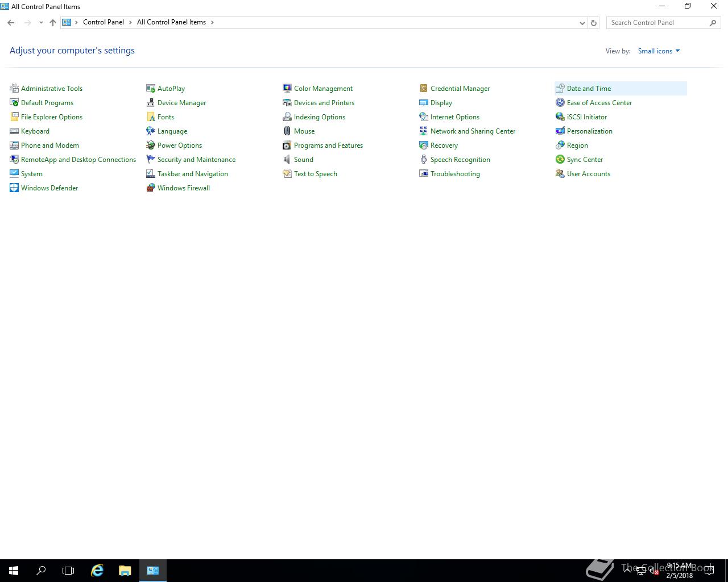Open the Credential Manager icon
This screenshot has height=582, width=728.
pos(424,88)
